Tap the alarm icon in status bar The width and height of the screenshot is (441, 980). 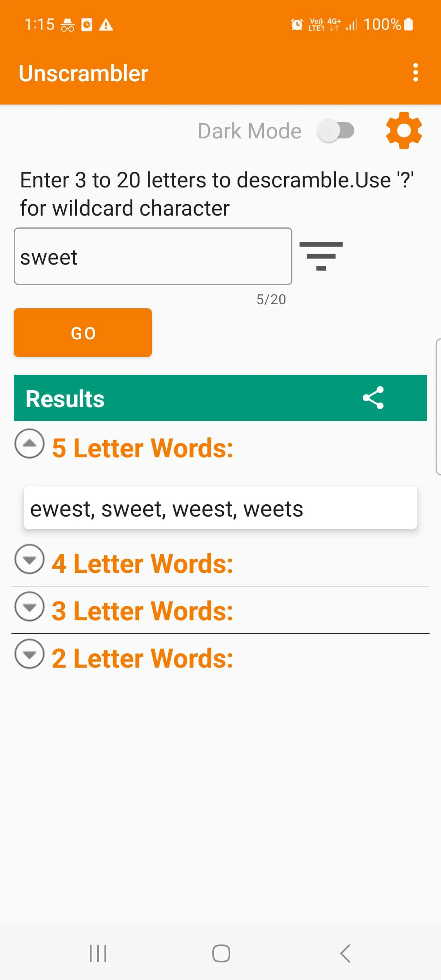pyautogui.click(x=297, y=25)
